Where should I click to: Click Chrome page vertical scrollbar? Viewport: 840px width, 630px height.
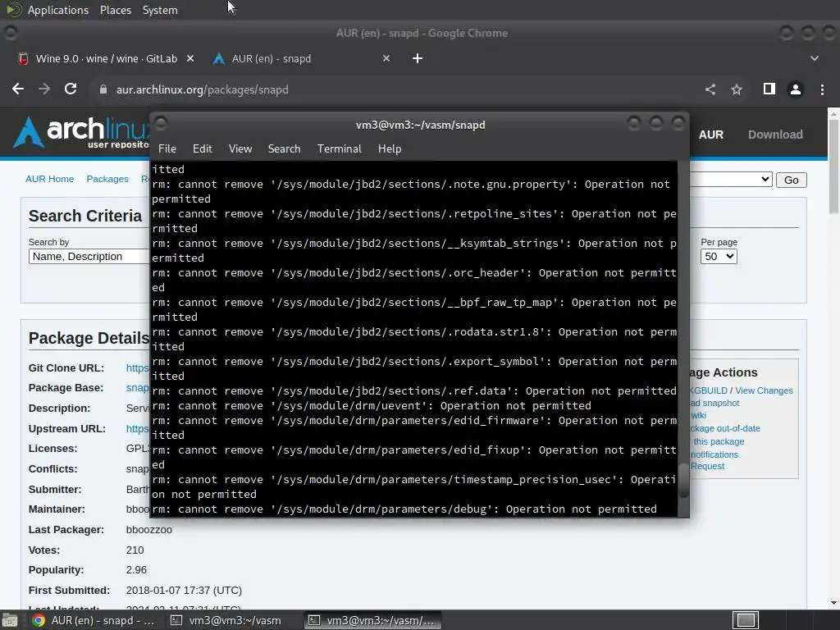(x=833, y=166)
